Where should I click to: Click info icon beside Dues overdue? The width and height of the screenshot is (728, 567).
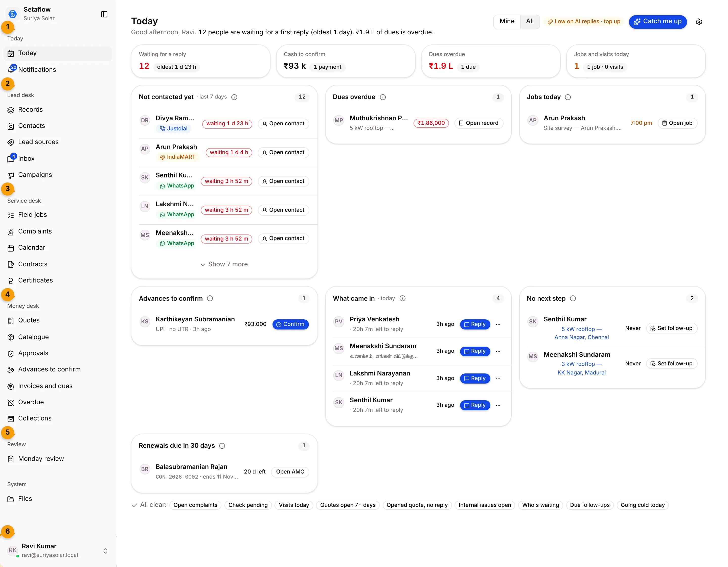pyautogui.click(x=383, y=97)
